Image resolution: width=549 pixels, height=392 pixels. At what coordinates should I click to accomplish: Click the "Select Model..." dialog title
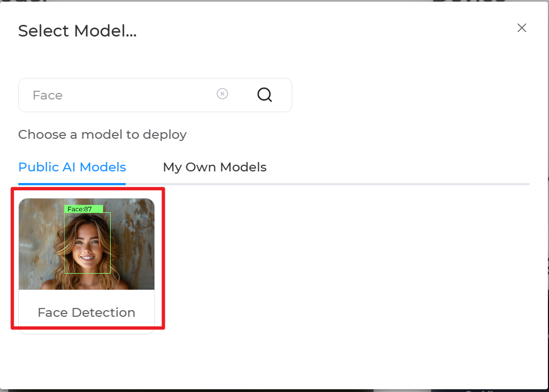pos(77,31)
